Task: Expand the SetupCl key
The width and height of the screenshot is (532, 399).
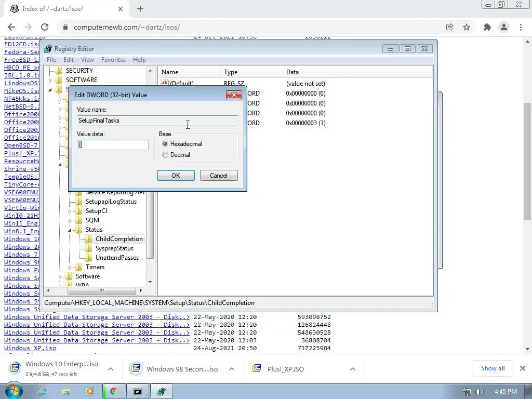Action: [x=70, y=211]
